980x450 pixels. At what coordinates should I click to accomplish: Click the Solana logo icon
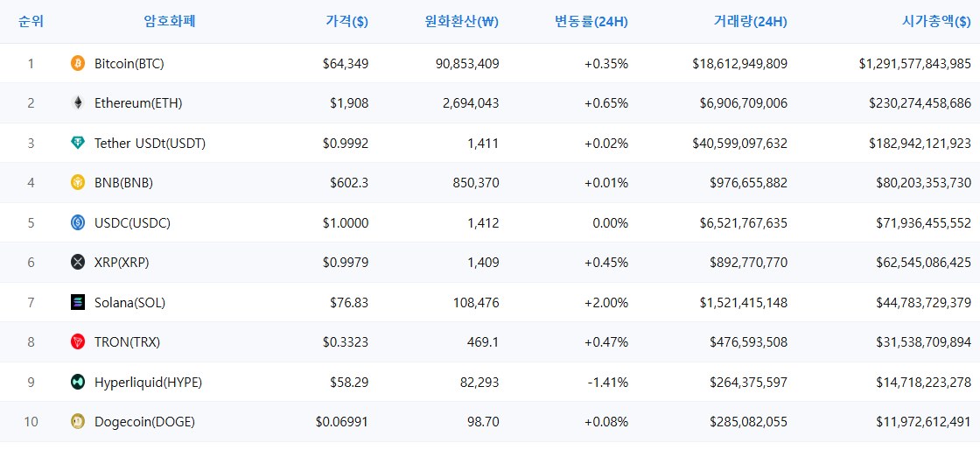coord(78,303)
